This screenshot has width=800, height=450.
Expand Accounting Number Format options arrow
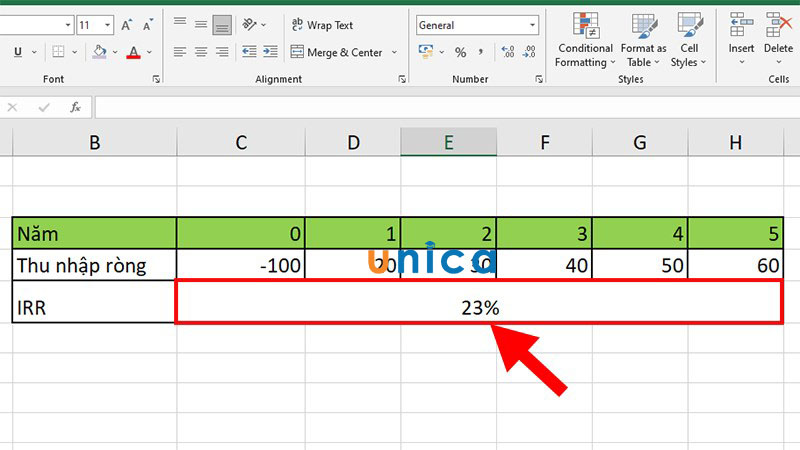coord(442,52)
